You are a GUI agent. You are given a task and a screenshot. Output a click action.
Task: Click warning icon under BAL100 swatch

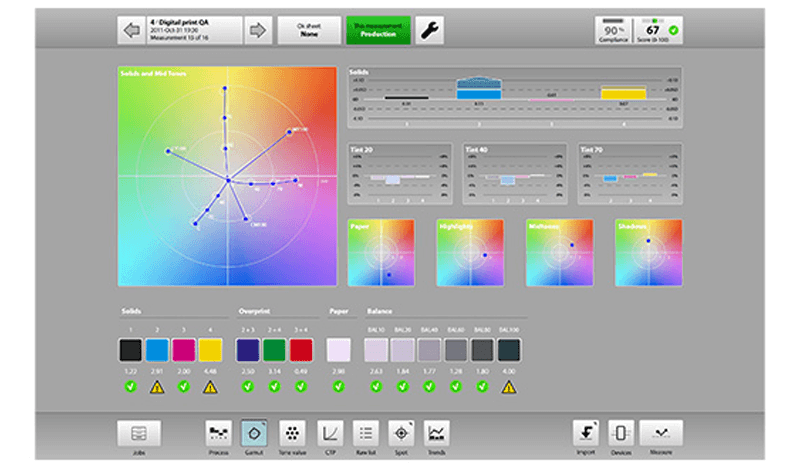(509, 387)
